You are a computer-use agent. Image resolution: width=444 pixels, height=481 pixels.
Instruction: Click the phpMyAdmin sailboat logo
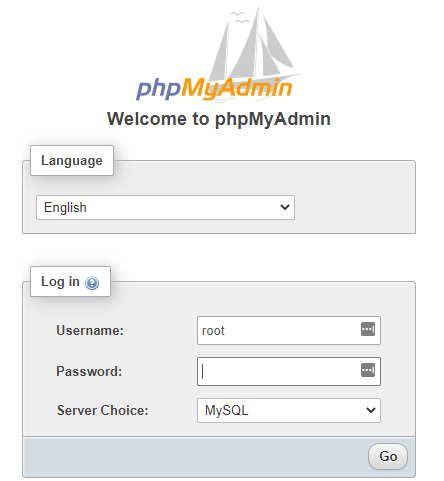[x=219, y=54]
